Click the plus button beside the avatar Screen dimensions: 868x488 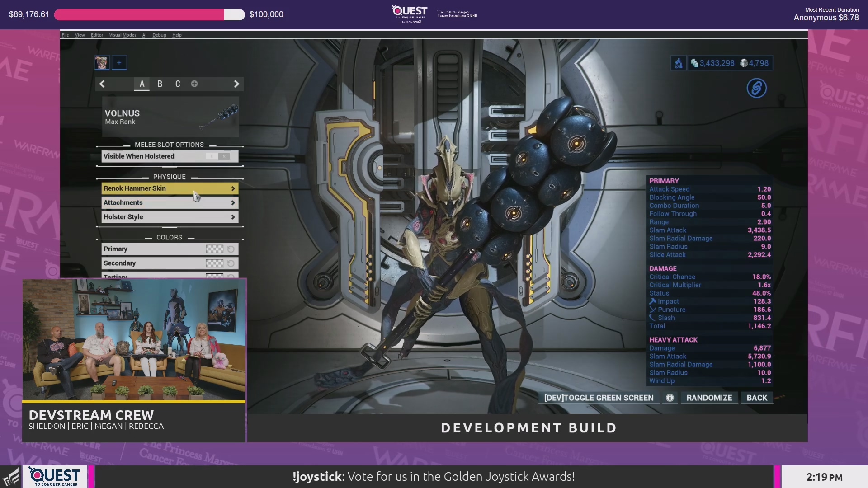coord(119,63)
